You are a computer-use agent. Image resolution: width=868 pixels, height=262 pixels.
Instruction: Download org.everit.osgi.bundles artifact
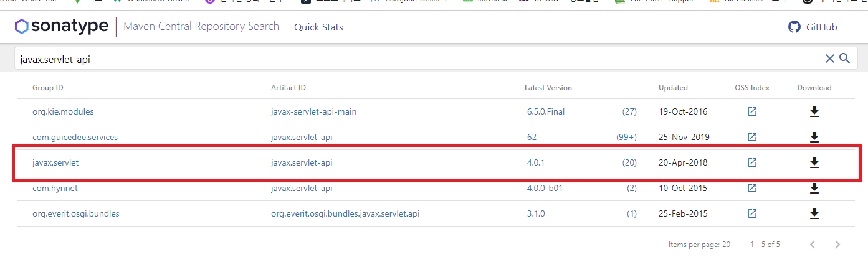[814, 213]
